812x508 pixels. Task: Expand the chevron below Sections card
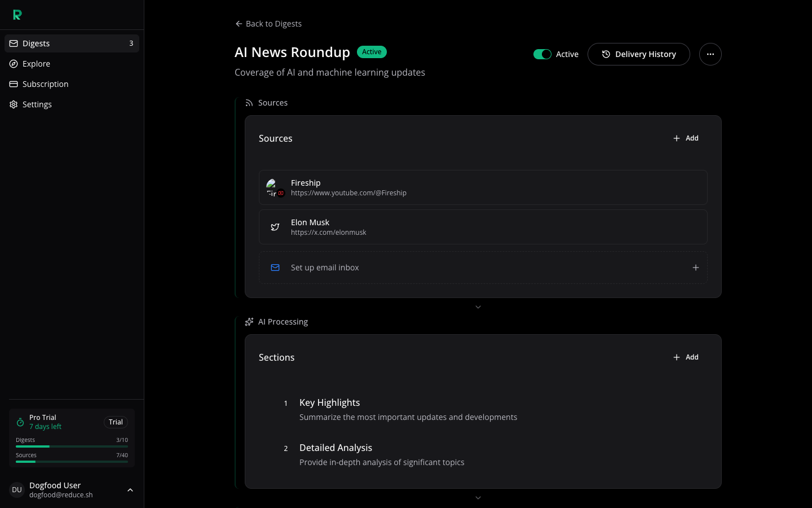tap(478, 498)
